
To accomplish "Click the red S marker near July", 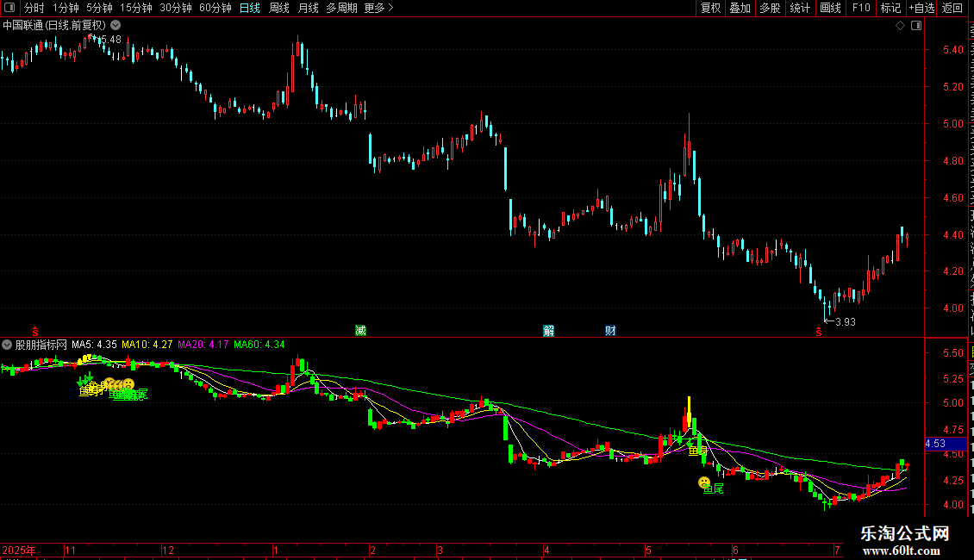I will pyautogui.click(x=819, y=332).
